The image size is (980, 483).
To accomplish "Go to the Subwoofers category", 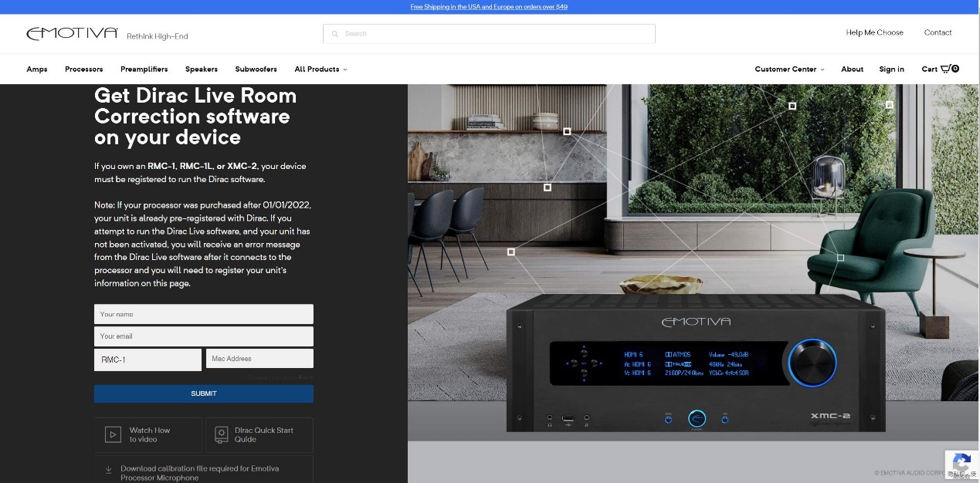I will point(256,69).
